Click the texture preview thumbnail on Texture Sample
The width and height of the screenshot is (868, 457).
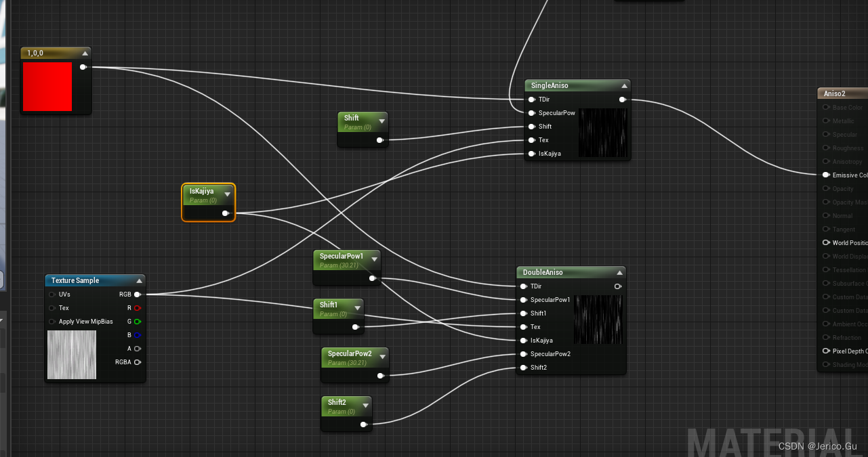(71, 355)
